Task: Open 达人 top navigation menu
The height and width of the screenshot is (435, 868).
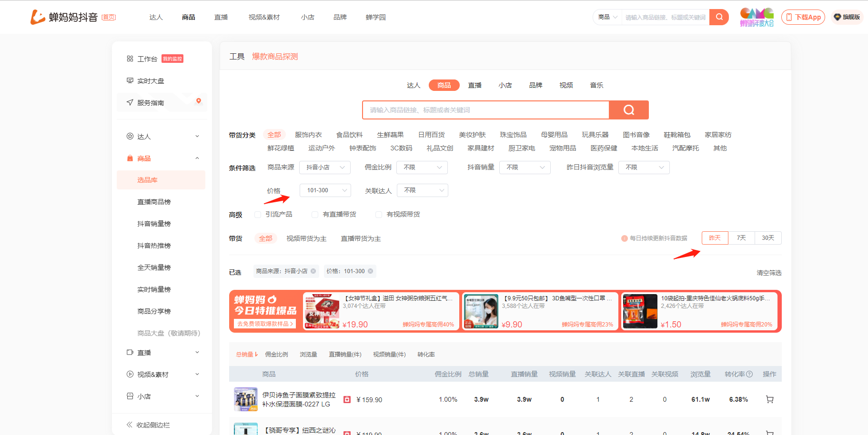Action: [x=156, y=17]
